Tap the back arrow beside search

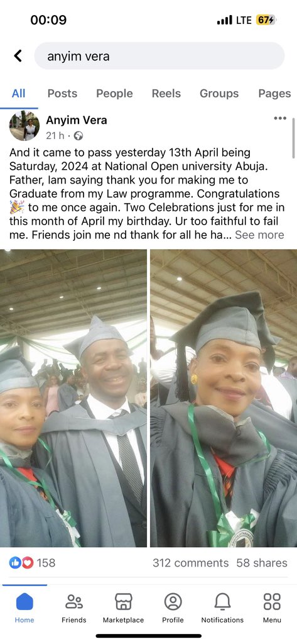[18, 56]
